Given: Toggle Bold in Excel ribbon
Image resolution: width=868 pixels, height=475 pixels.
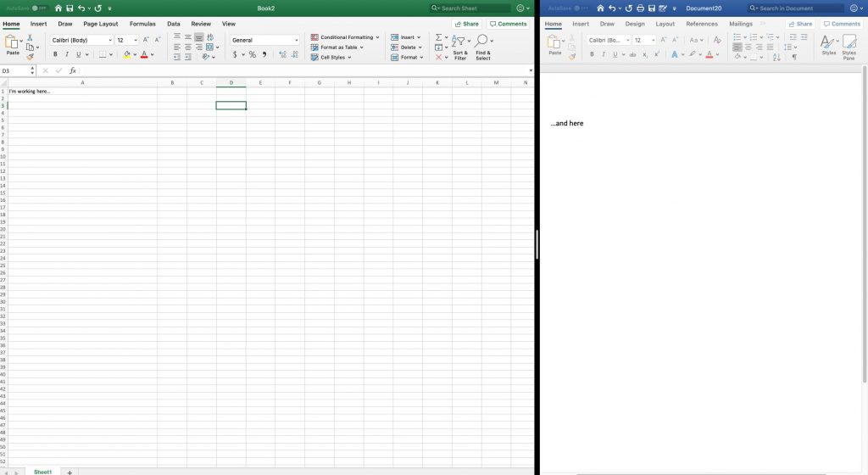Looking at the screenshot, I should click(x=55, y=54).
